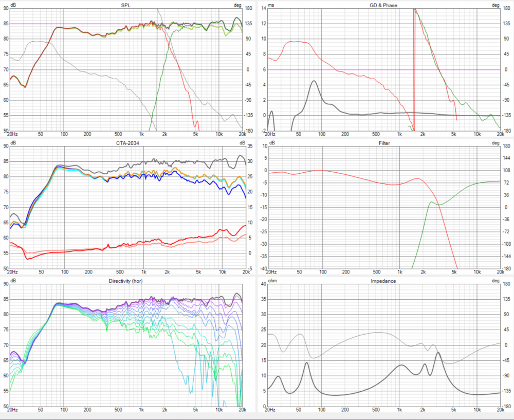The image size is (514, 420).
Task: Click the GD & Phase chart title
Action: 383,5
